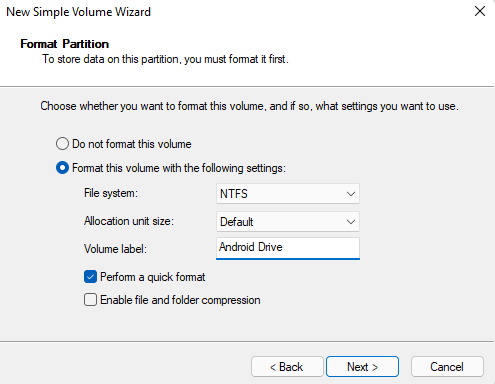Cancel the volume wizard

coord(447,367)
